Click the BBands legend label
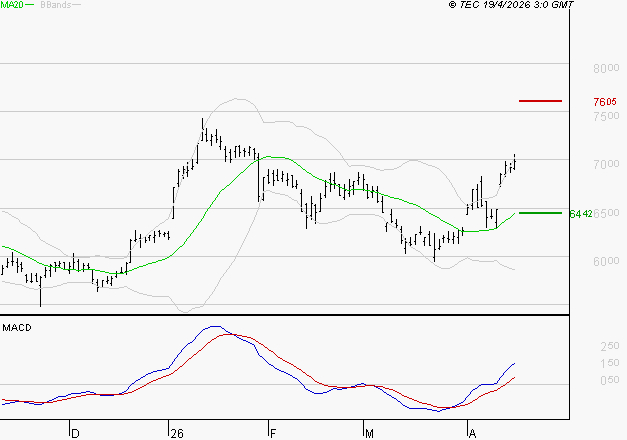This screenshot has width=627, height=440. 56,5
